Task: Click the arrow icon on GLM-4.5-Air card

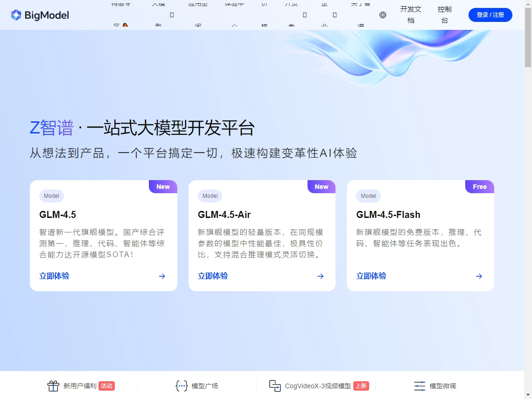Action: tap(321, 276)
